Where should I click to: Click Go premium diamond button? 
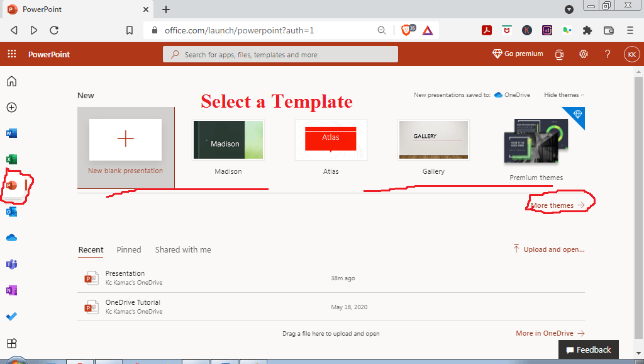(x=518, y=54)
